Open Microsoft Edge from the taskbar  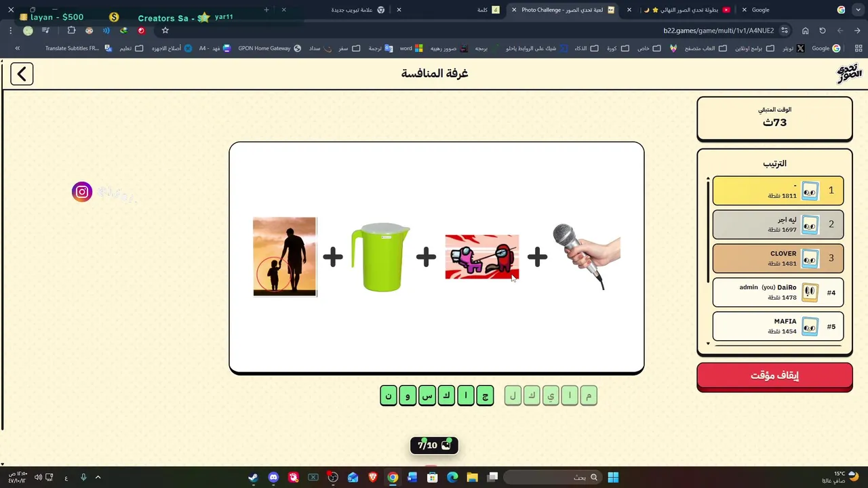point(452,477)
